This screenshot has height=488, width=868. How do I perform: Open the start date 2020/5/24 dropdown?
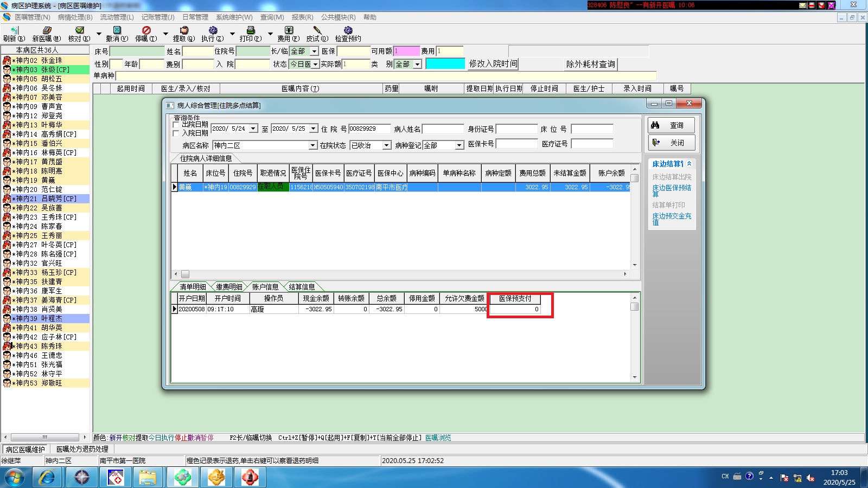coord(253,129)
